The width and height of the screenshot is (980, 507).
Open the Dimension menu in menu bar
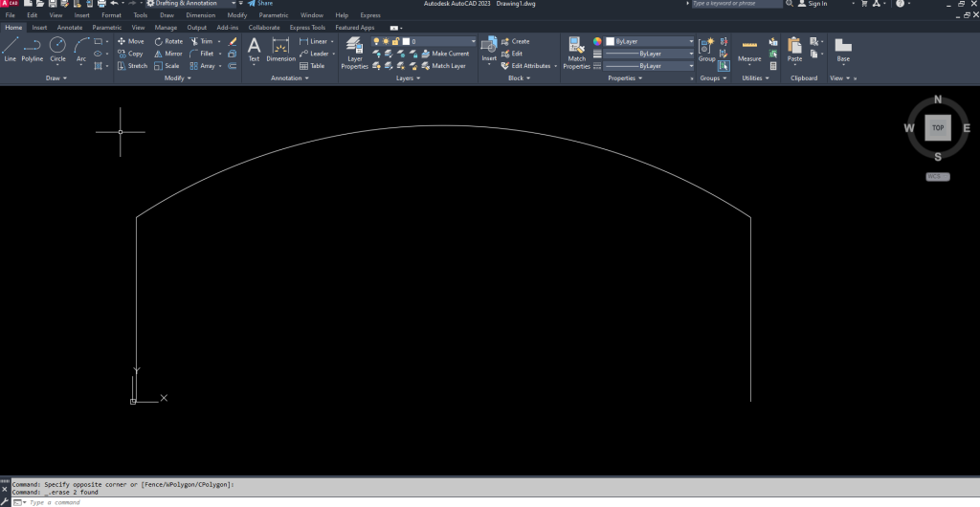[x=200, y=15]
